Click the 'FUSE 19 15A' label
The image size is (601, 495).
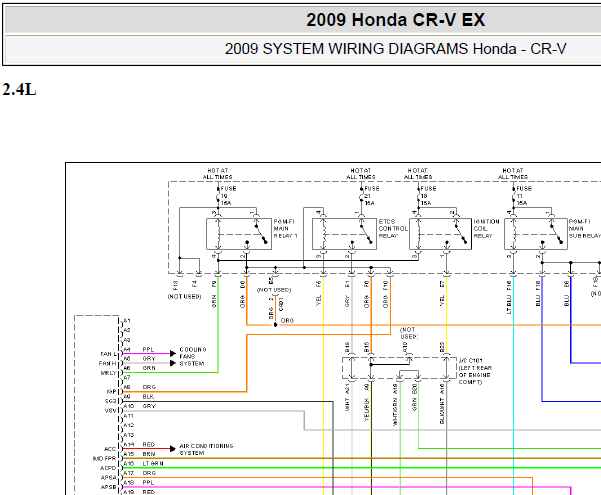[228, 196]
